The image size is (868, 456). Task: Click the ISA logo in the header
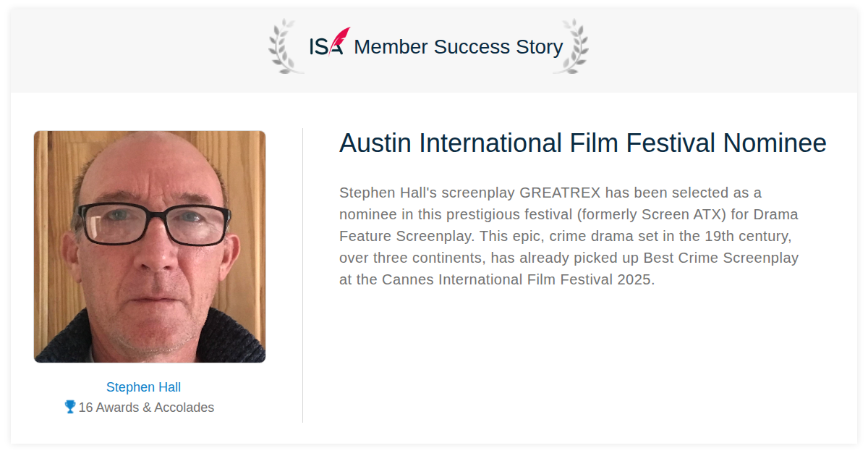(329, 42)
